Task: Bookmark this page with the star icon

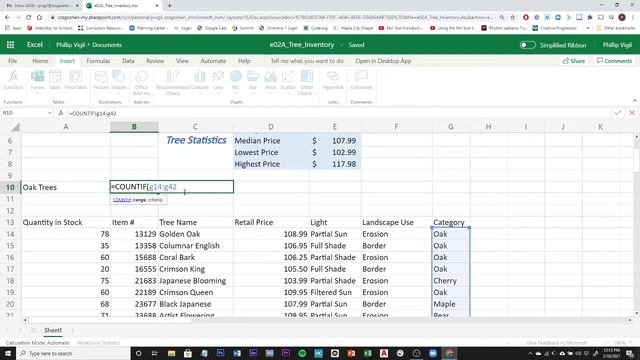Action: coord(513,18)
